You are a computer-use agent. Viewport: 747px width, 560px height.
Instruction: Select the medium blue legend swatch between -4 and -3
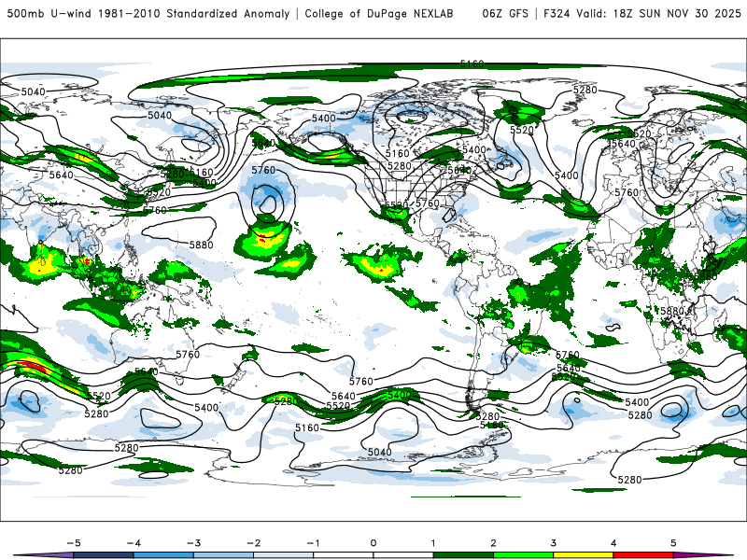(163, 555)
